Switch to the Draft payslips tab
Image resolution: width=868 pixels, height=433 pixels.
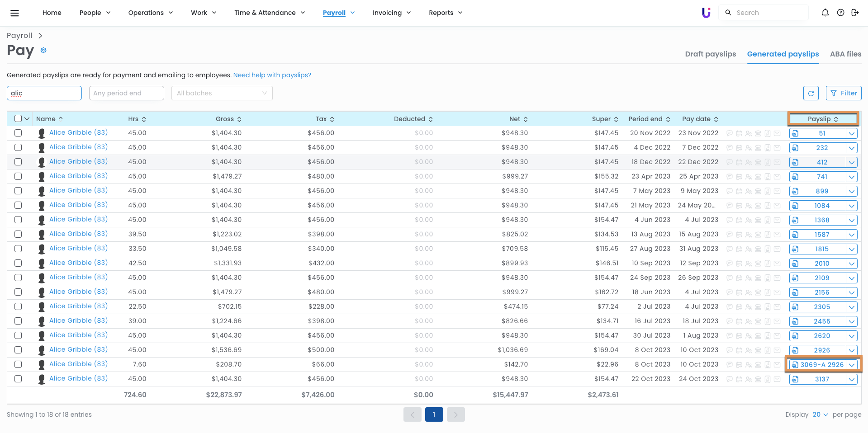[710, 54]
